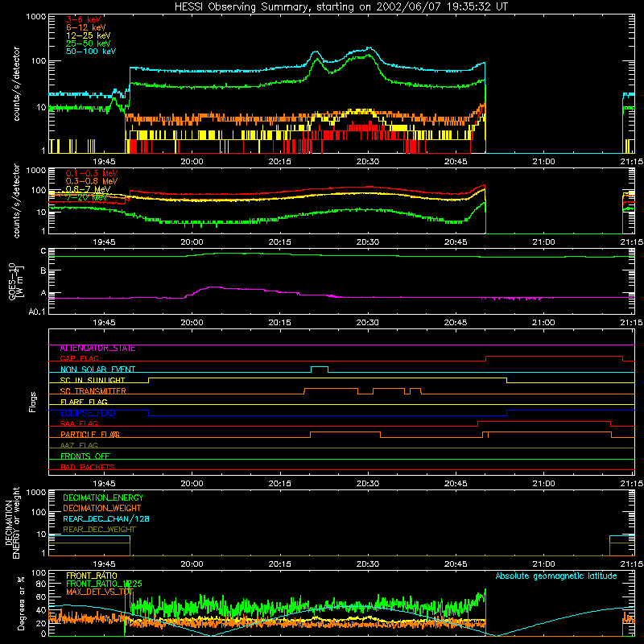
Task: Select the SC_TRANSMITTER flag label
Action: [x=93, y=391]
